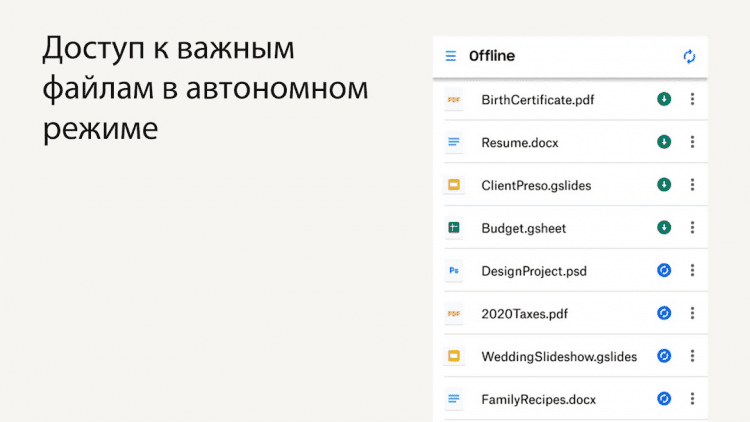This screenshot has height=422, width=750.
Task: Click the Budget.gsheet spreadsheet icon
Action: point(454,228)
